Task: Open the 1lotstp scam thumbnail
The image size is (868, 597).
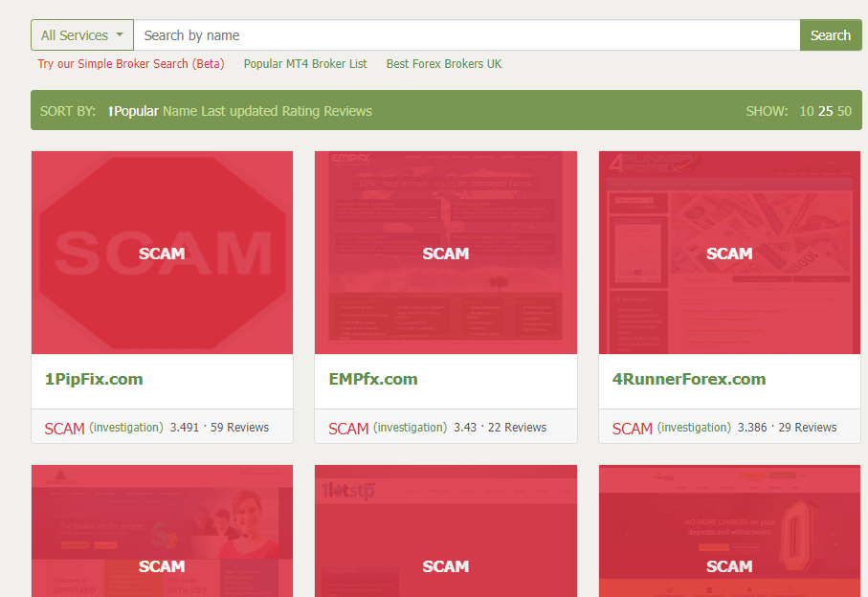Action: point(446,531)
